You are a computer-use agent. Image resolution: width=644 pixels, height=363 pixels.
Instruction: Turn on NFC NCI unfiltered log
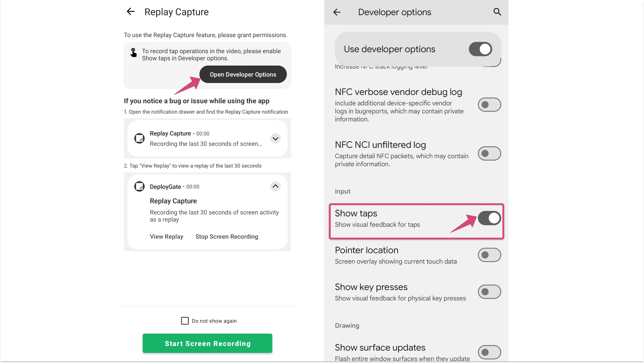[x=489, y=153]
